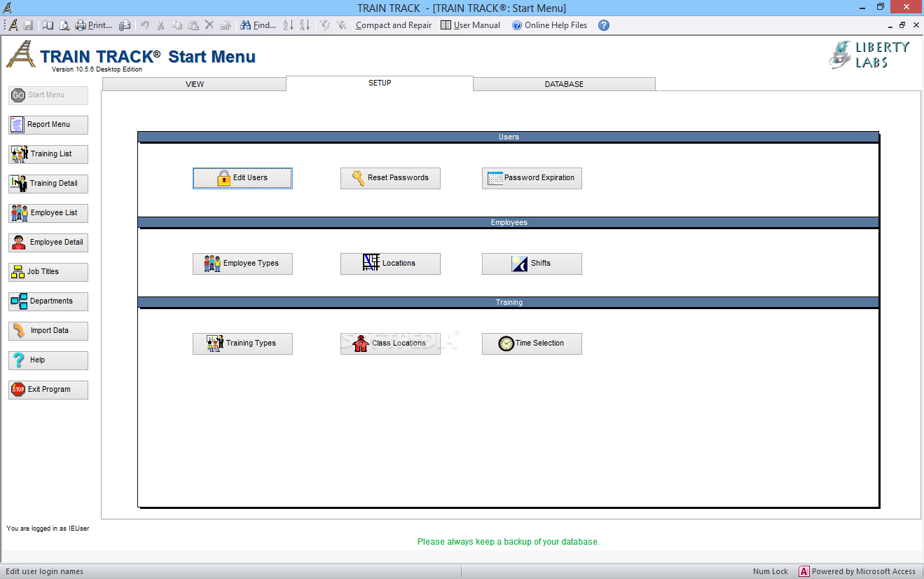
Task: Open Training Detail from sidebar
Action: pyautogui.click(x=48, y=184)
